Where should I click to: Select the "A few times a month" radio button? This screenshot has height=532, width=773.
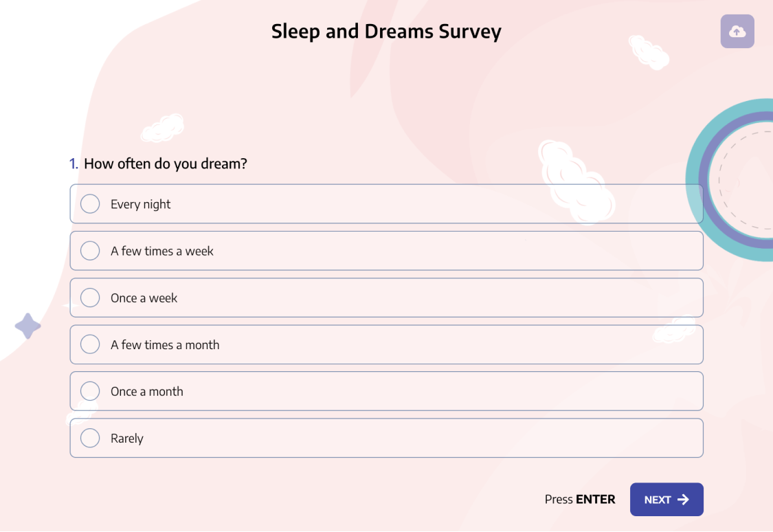90,344
